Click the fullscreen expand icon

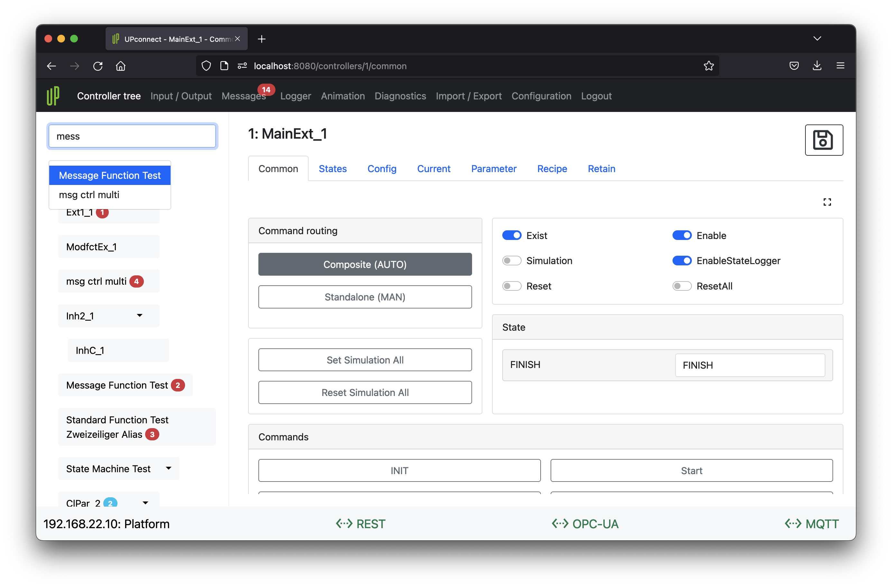[x=827, y=202]
